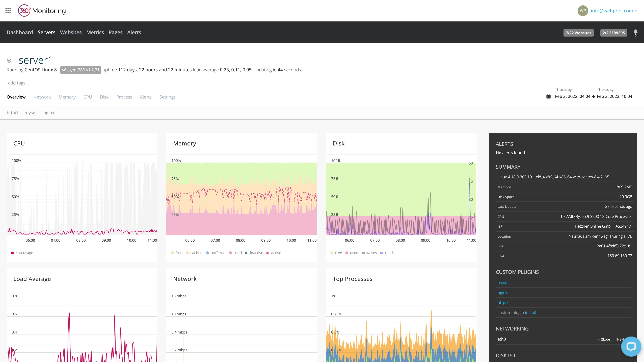Screen dimensions: 644x362
Task: Click the start date Feb 3, 2022, 04:04
Action: [x=573, y=96]
